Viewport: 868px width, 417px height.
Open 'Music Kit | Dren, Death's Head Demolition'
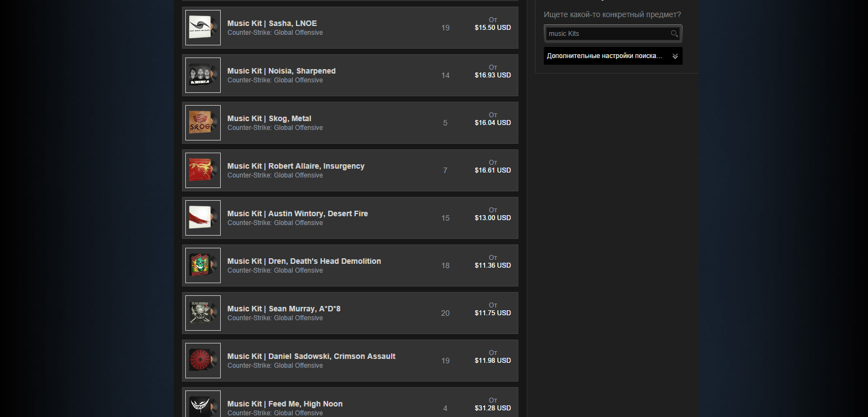click(x=304, y=261)
